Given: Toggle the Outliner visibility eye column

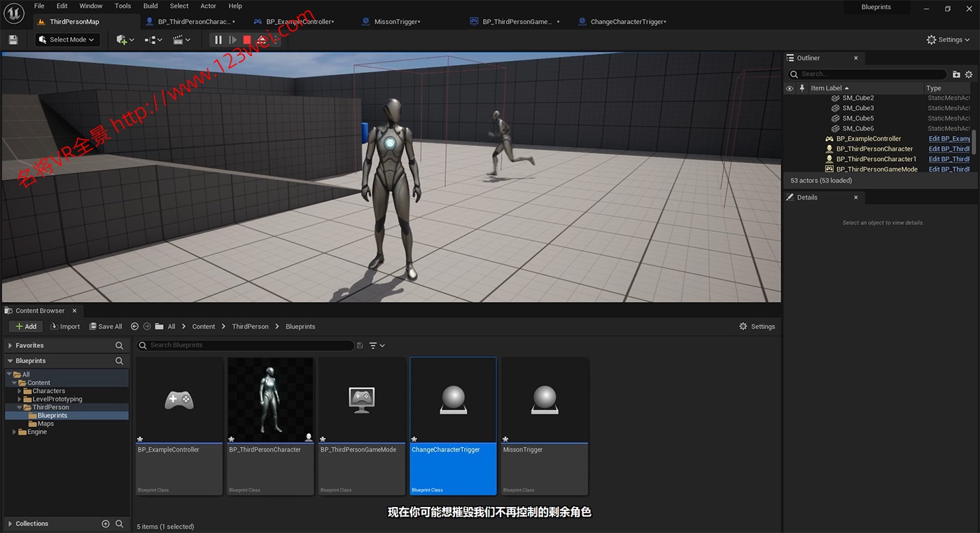Looking at the screenshot, I should pos(790,88).
